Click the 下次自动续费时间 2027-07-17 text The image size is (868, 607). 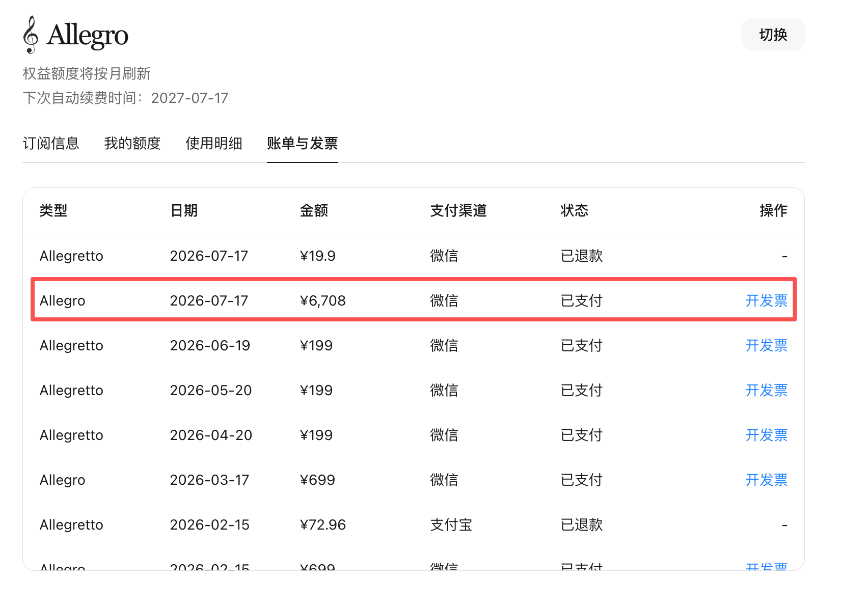(x=125, y=98)
